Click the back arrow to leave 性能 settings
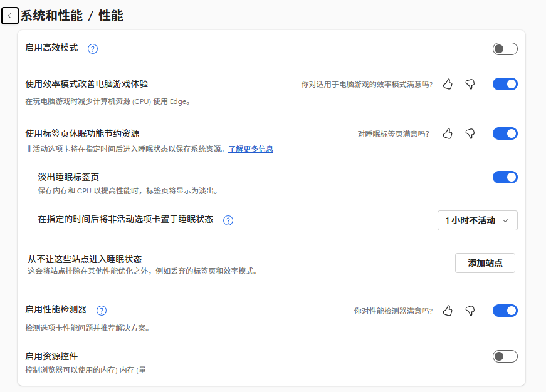Image resolution: width=546 pixels, height=392 pixels. (x=10, y=15)
